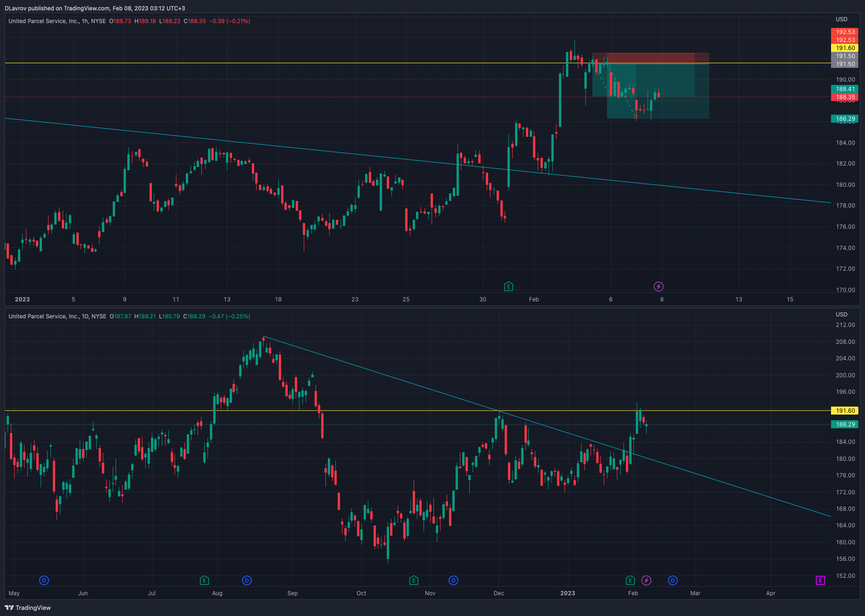The width and height of the screenshot is (865, 616).
Task: Click the TradingView logo
Action: click(x=28, y=608)
